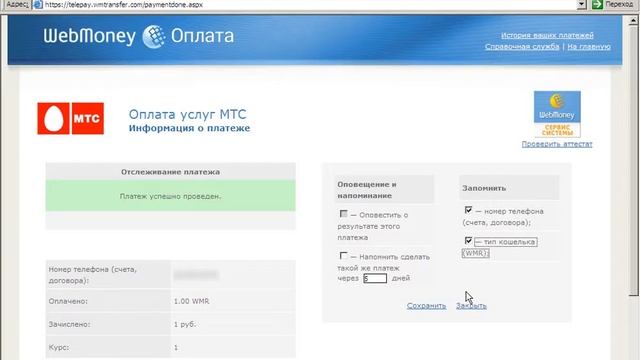Click the Оплата услуг МТС heading
This screenshot has width=640, height=360.
[x=188, y=114]
